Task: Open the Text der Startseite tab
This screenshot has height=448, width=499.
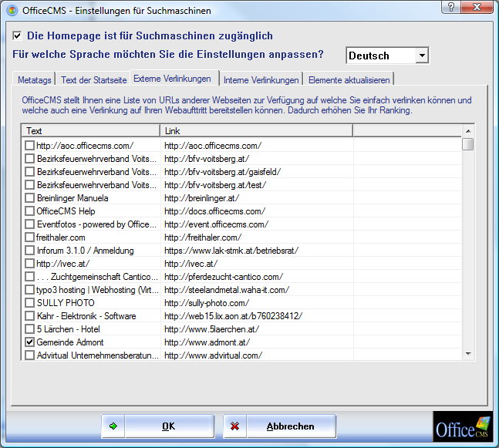Action: [x=94, y=80]
